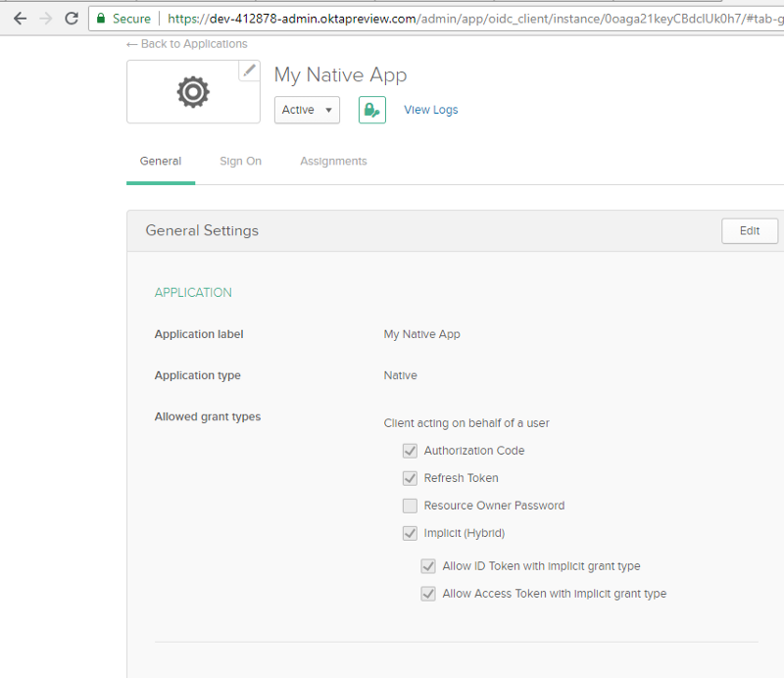Switch to the Sign On tab

click(x=240, y=161)
